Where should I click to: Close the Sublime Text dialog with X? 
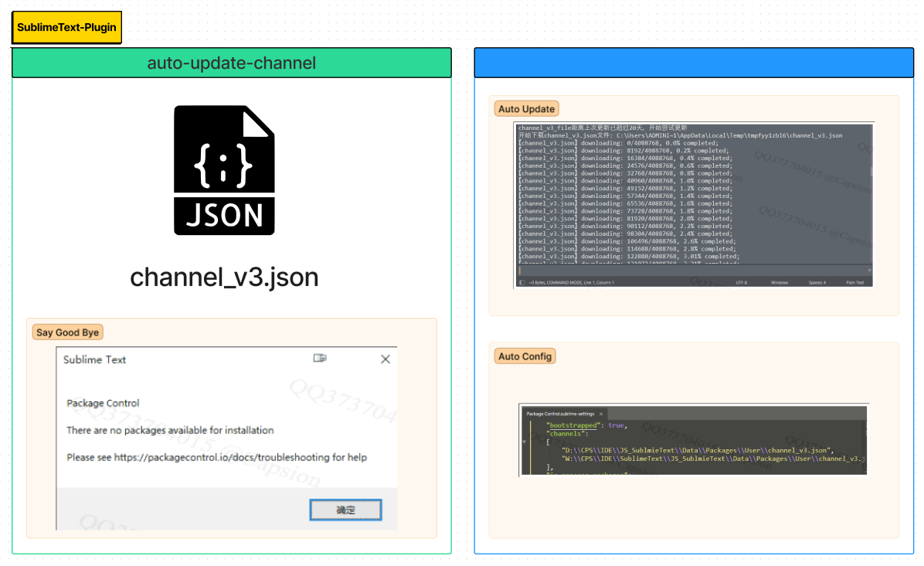click(x=386, y=359)
